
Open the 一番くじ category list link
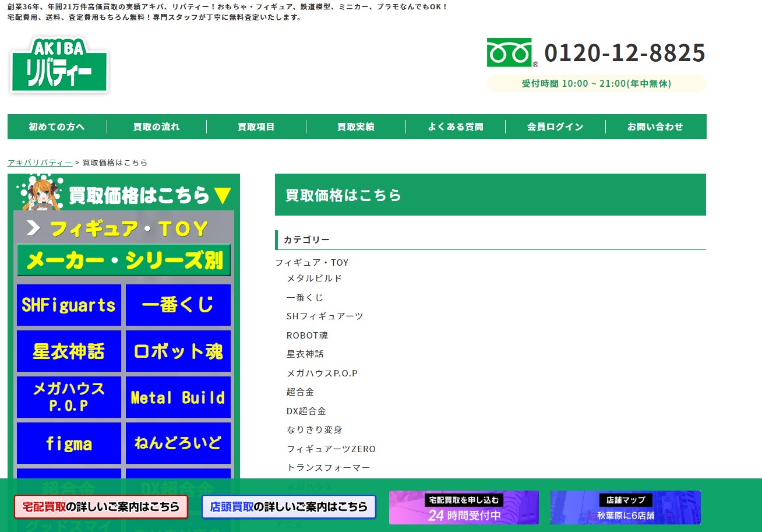point(305,297)
